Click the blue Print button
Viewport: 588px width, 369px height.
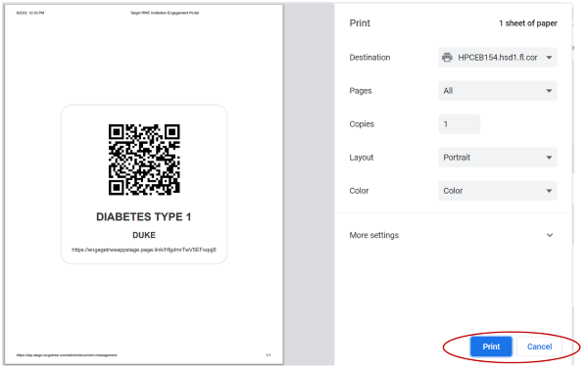click(x=491, y=346)
